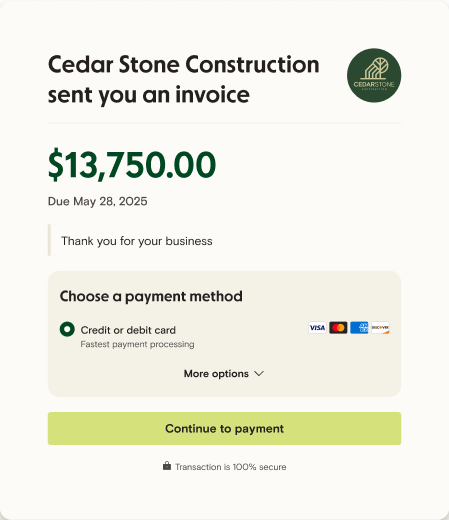Click the More options text label
Image resolution: width=449 pixels, height=520 pixels.
(x=216, y=374)
